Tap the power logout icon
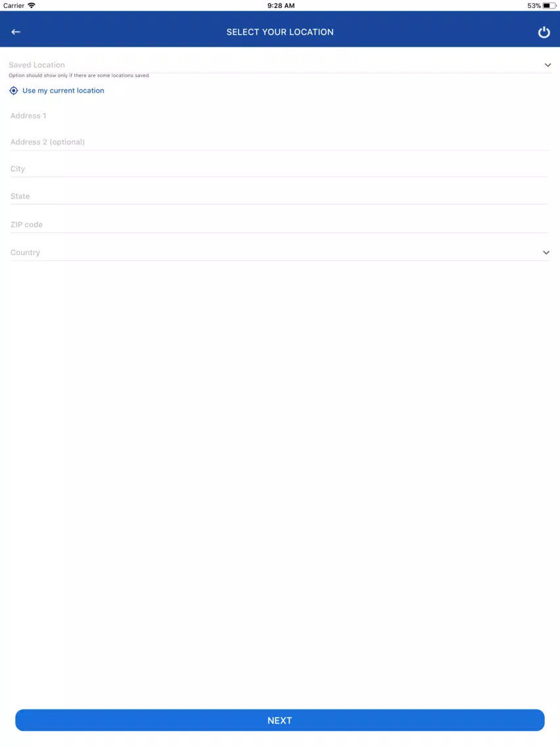This screenshot has height=747, width=560. [544, 32]
